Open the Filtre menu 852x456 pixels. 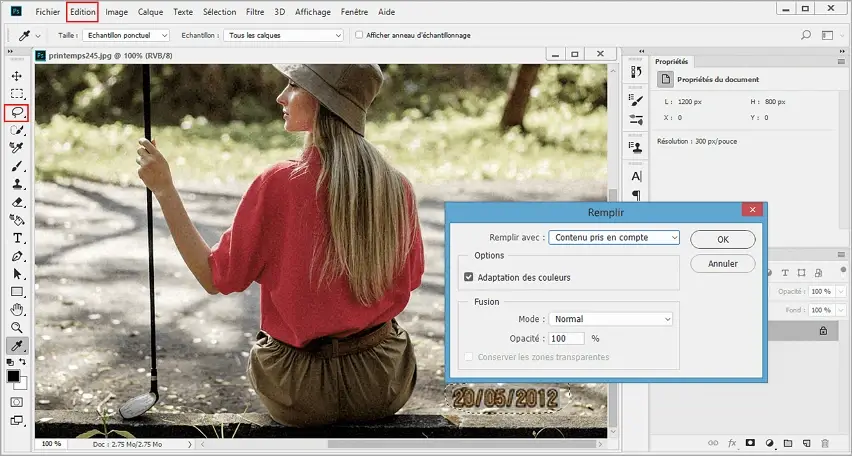(x=255, y=11)
